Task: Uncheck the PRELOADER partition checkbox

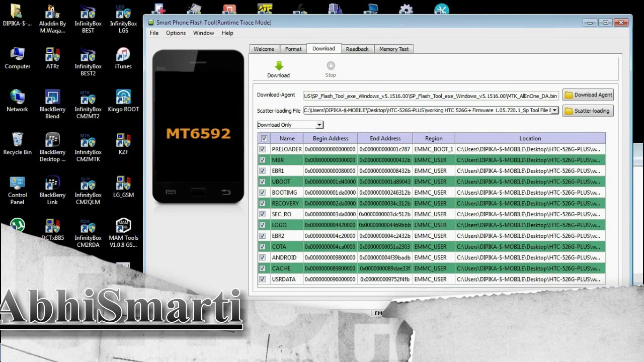Action: coord(262,149)
